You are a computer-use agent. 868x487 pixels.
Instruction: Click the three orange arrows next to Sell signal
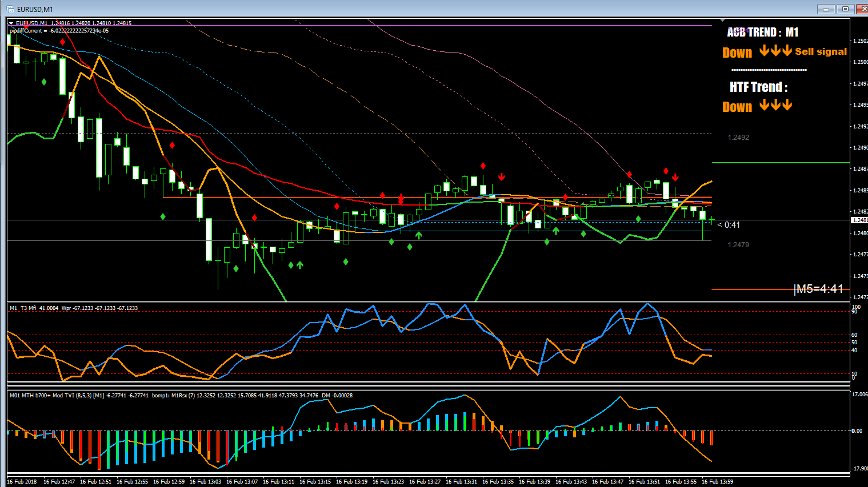coord(775,51)
